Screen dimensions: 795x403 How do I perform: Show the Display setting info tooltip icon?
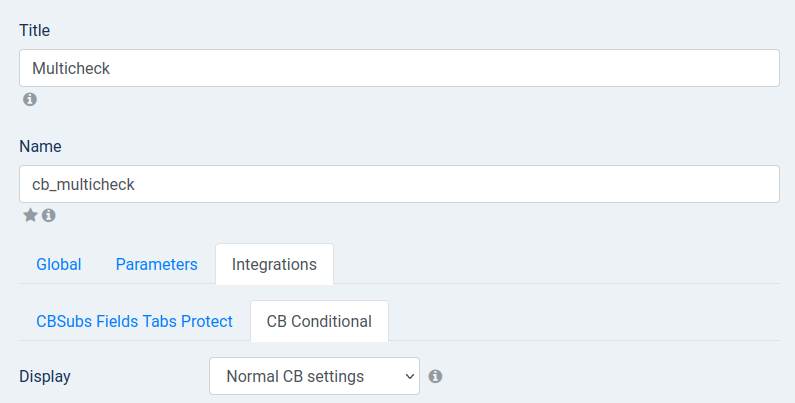tap(436, 376)
